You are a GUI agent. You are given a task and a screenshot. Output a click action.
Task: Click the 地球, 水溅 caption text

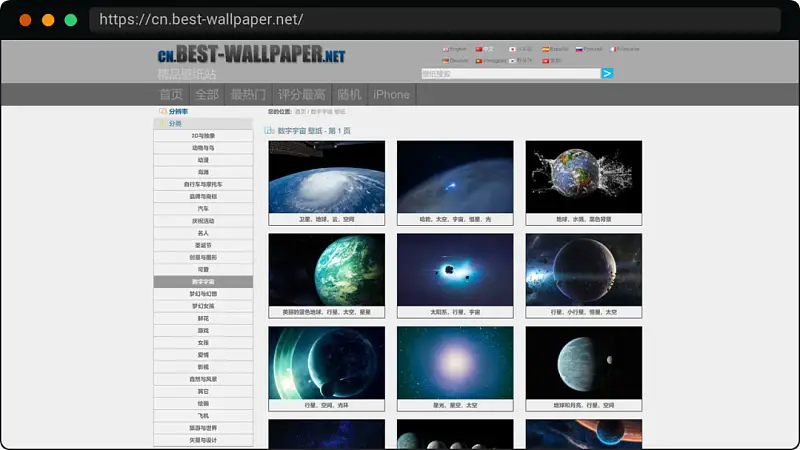click(584, 219)
